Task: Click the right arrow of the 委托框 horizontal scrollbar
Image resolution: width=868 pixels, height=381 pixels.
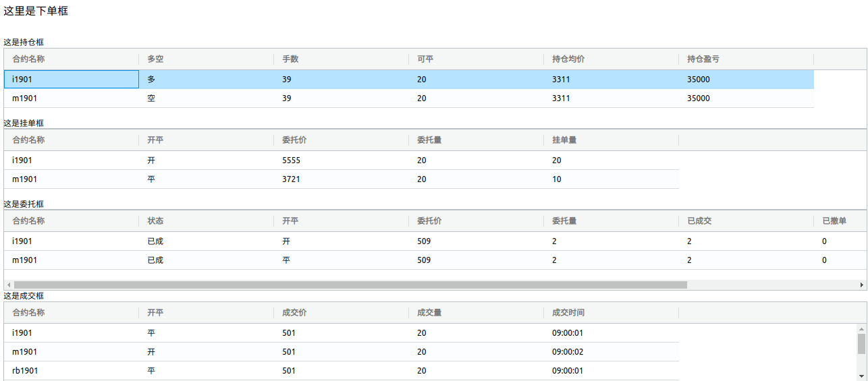Action: click(x=862, y=285)
